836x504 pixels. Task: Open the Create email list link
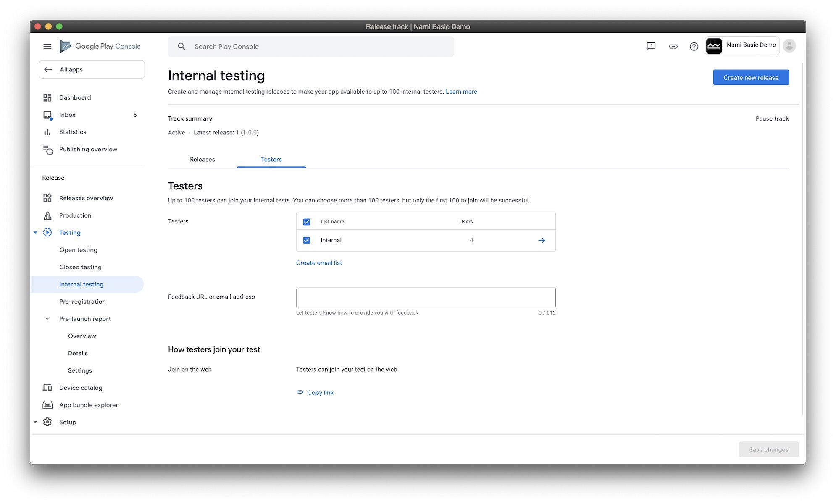pyautogui.click(x=319, y=262)
